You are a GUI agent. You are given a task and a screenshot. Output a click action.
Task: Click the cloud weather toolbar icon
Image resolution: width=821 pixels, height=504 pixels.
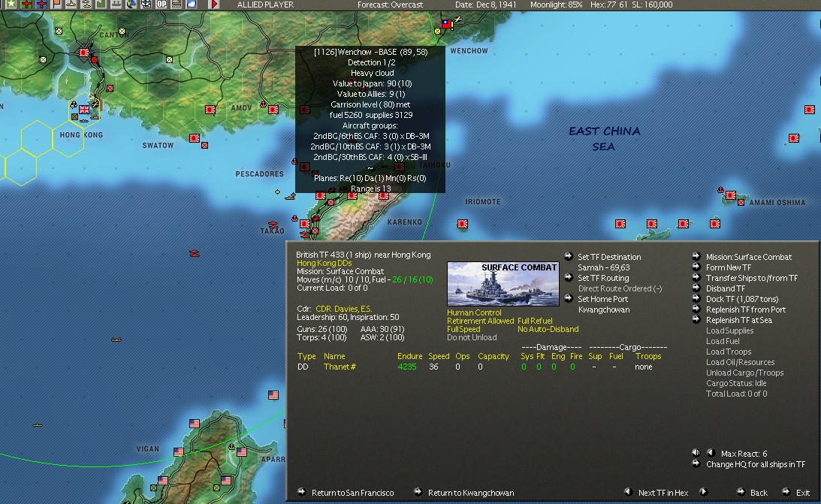click(192, 5)
